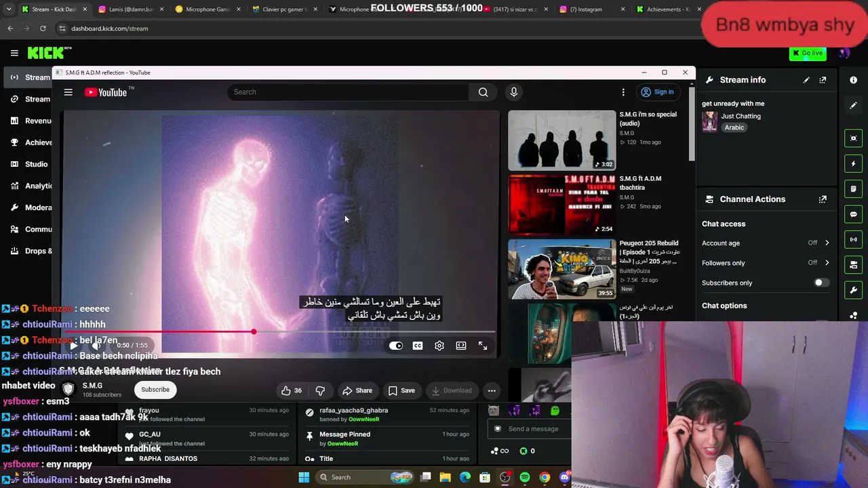Open the Kick profile avatar menu
The width and height of the screenshot is (868, 488).
(844, 53)
